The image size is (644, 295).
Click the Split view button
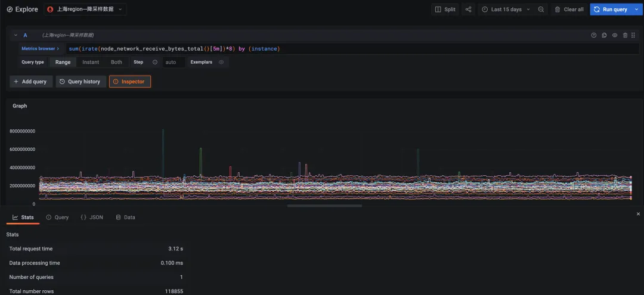445,10
